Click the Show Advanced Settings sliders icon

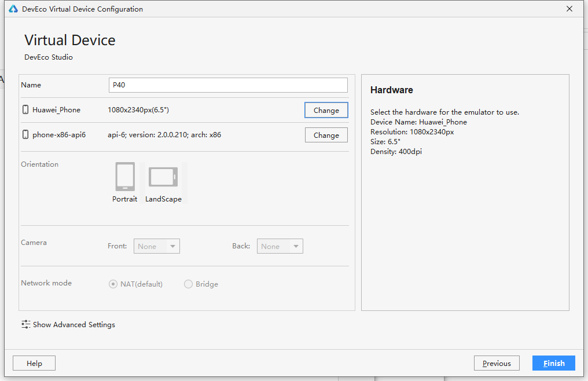point(26,324)
